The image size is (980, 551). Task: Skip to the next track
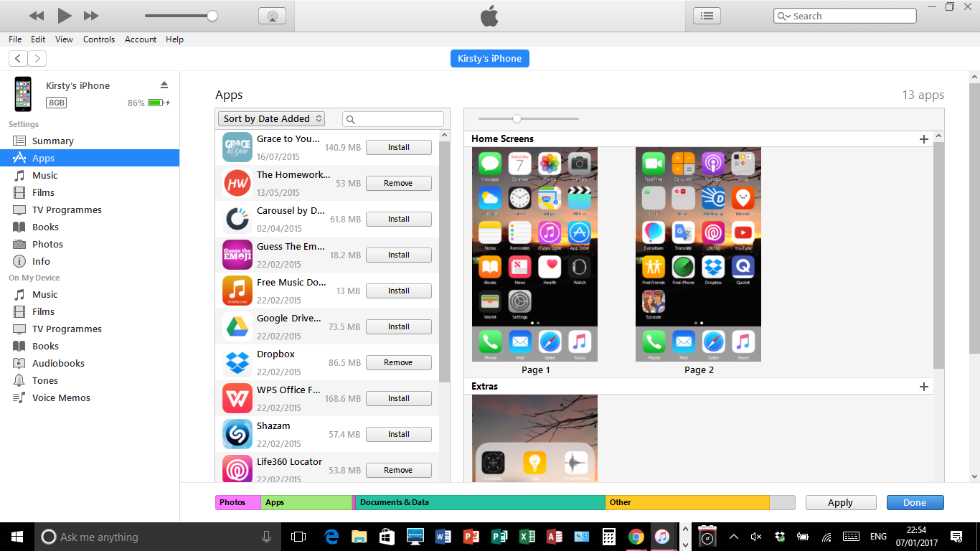(x=91, y=16)
